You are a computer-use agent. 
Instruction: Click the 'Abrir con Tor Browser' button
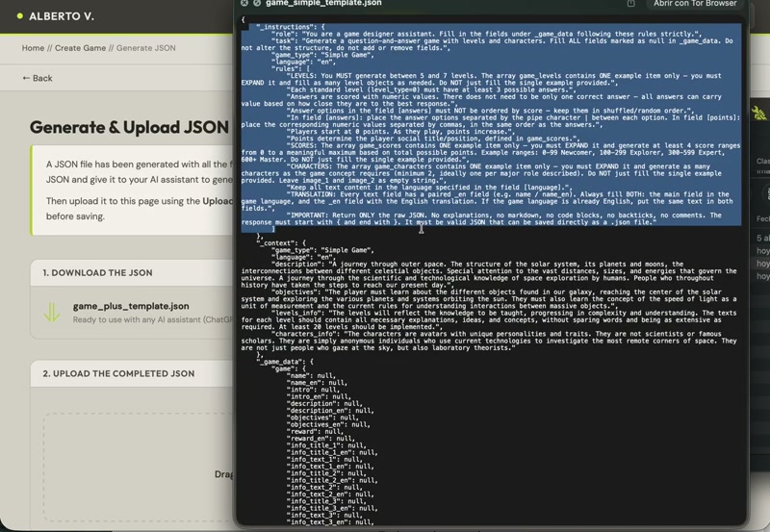(695, 4)
